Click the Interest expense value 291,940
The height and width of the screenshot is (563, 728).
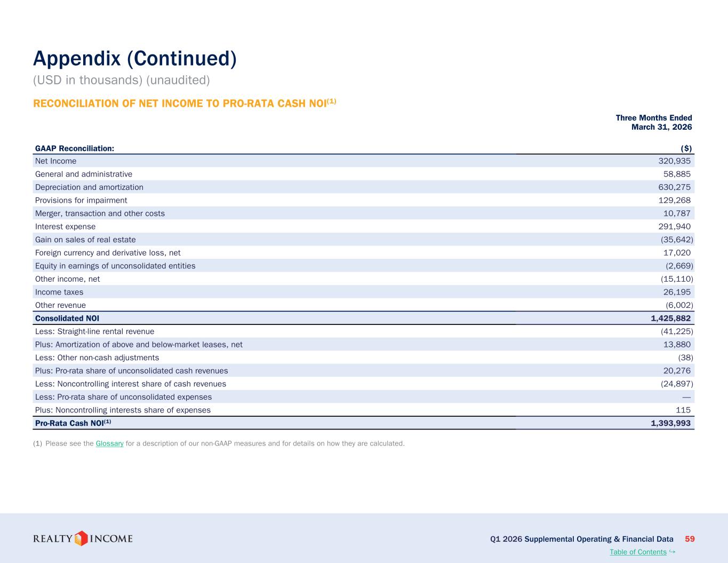coord(674,226)
